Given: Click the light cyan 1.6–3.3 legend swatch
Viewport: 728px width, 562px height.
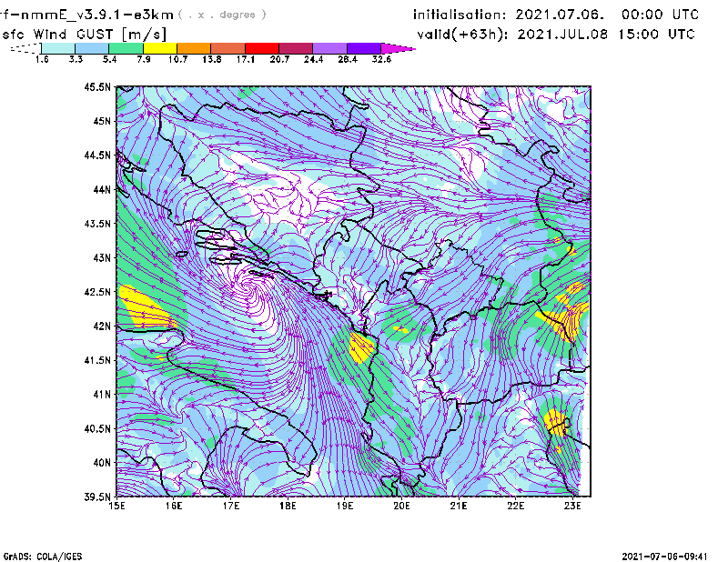Looking at the screenshot, I should point(58,48).
